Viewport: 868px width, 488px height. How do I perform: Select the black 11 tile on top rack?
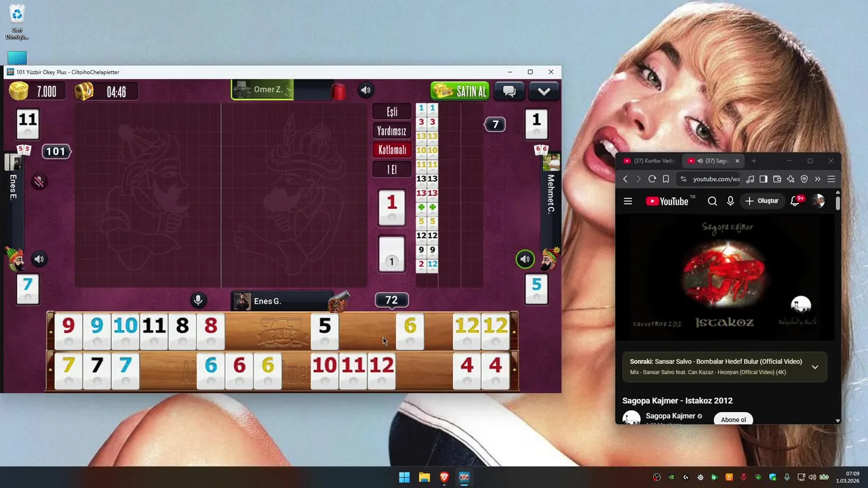coord(154,331)
